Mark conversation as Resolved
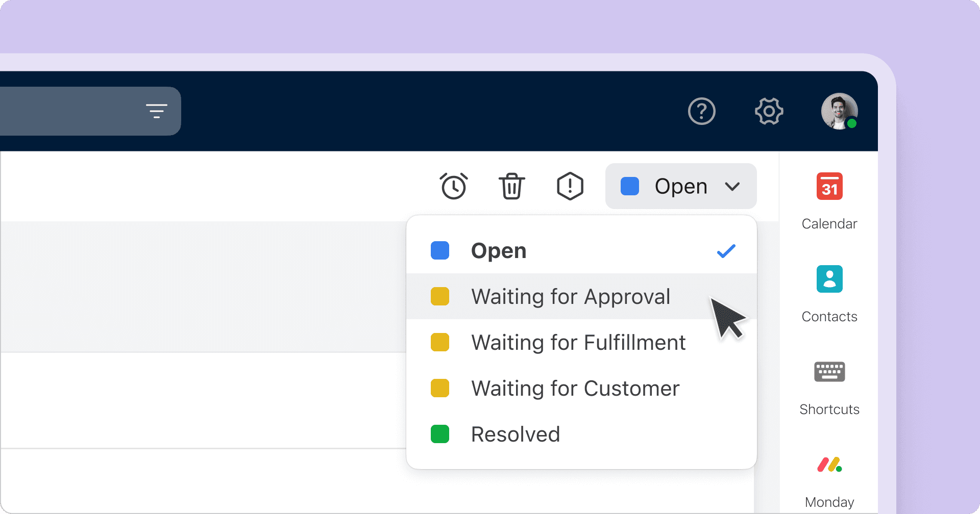The width and height of the screenshot is (980, 514). [515, 434]
